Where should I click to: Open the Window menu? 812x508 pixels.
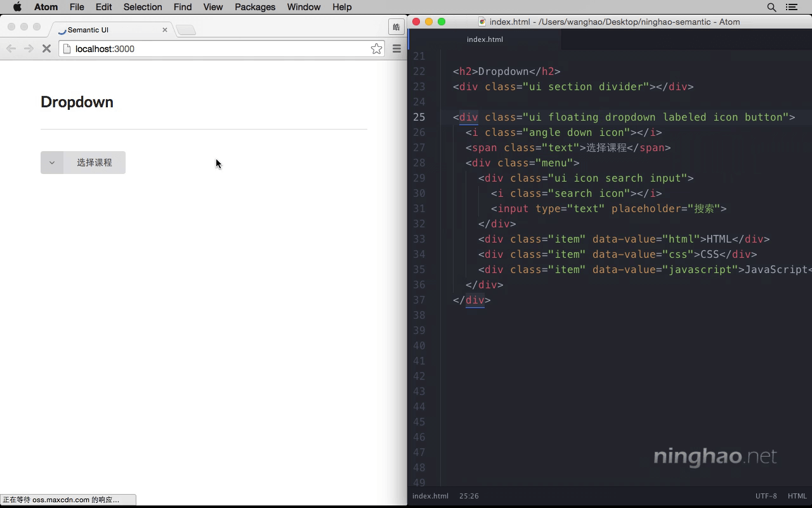(304, 7)
